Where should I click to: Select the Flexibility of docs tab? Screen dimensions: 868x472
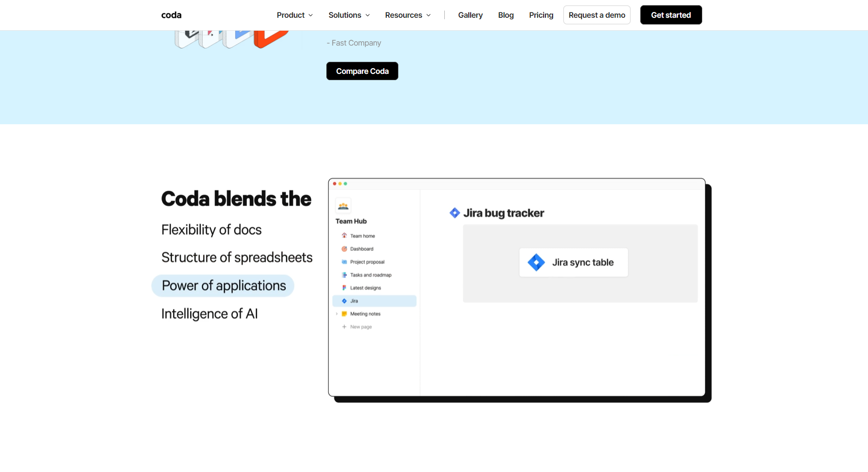coord(211,230)
